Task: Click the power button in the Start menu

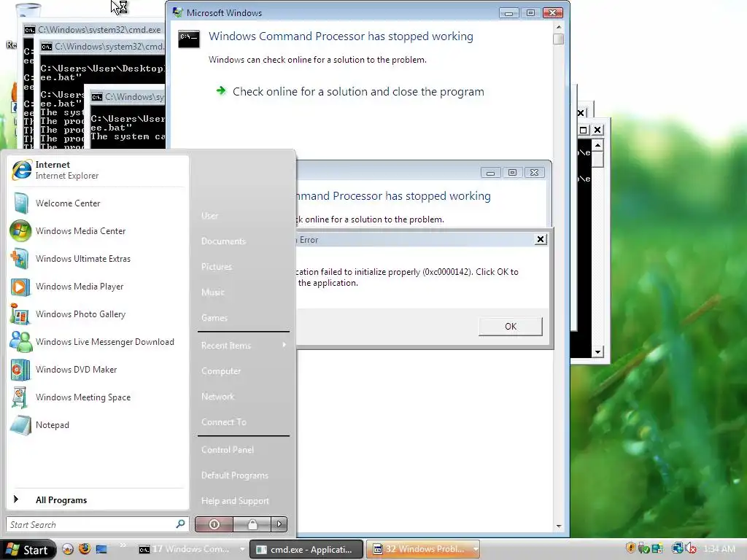Action: point(214,524)
